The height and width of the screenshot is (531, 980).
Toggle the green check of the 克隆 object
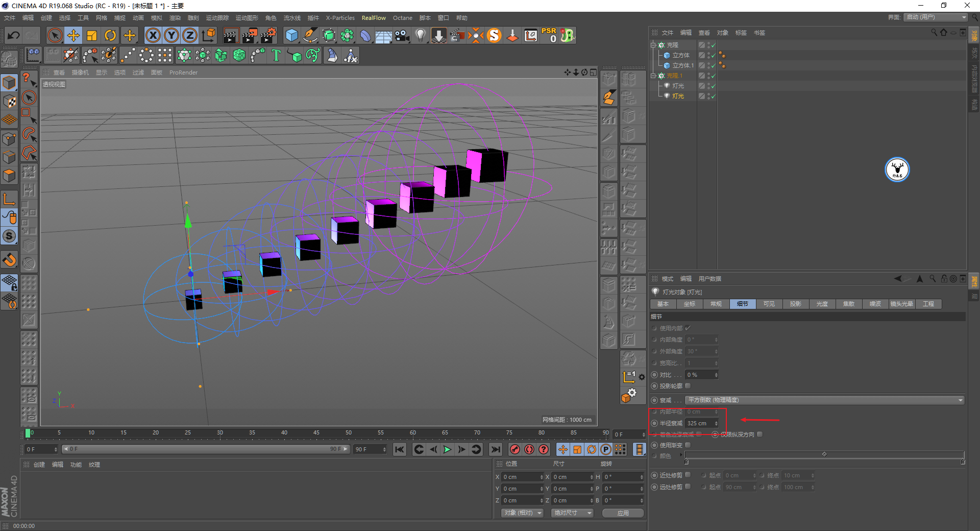click(x=714, y=45)
